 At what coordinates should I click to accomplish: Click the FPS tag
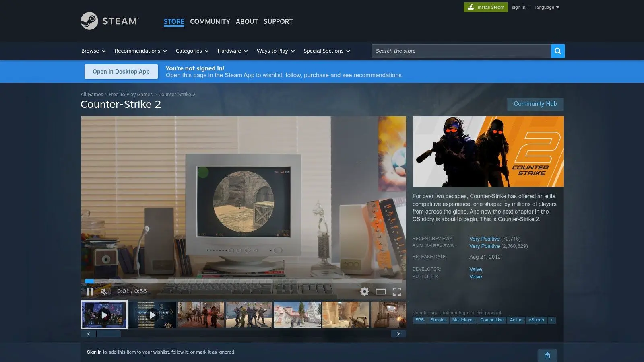click(419, 320)
